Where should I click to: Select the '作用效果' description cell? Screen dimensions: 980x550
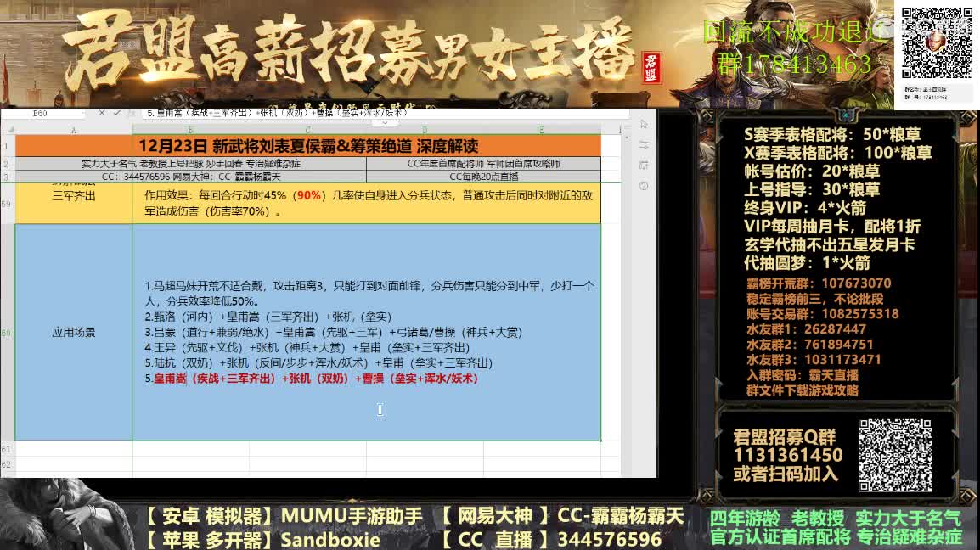tap(366, 203)
